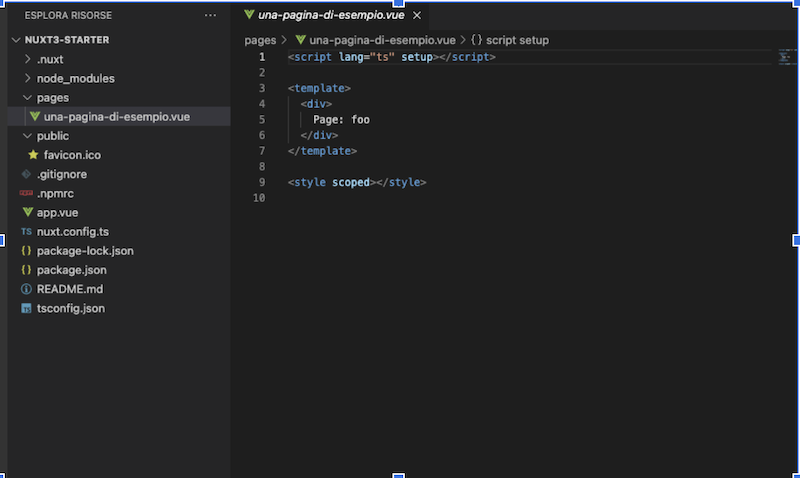The image size is (800, 478).
Task: Click the closing div tag on line 6
Action: pyautogui.click(x=319, y=135)
